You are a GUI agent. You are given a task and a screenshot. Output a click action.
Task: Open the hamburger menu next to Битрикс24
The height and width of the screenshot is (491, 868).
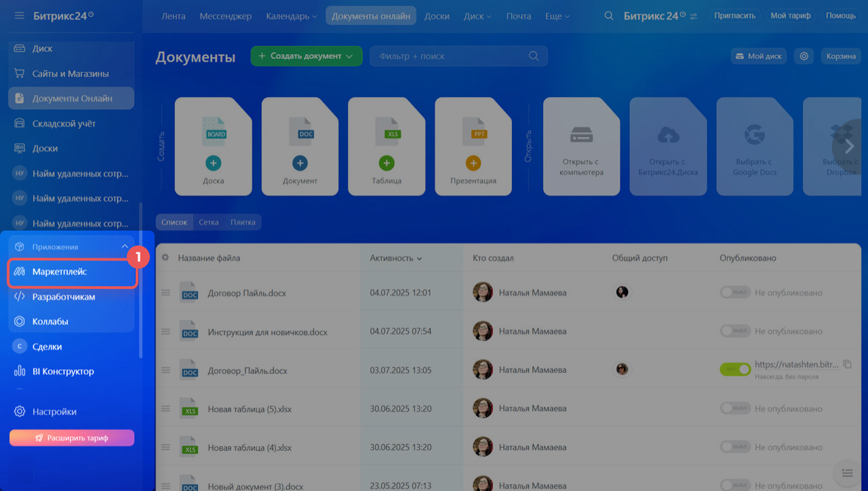pyautogui.click(x=19, y=15)
